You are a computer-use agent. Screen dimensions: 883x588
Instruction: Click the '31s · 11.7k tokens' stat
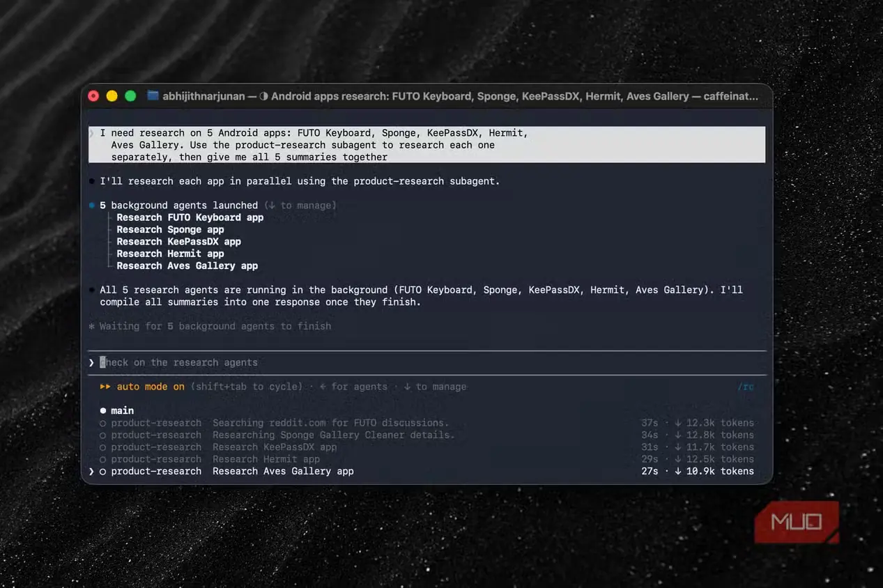[698, 447]
